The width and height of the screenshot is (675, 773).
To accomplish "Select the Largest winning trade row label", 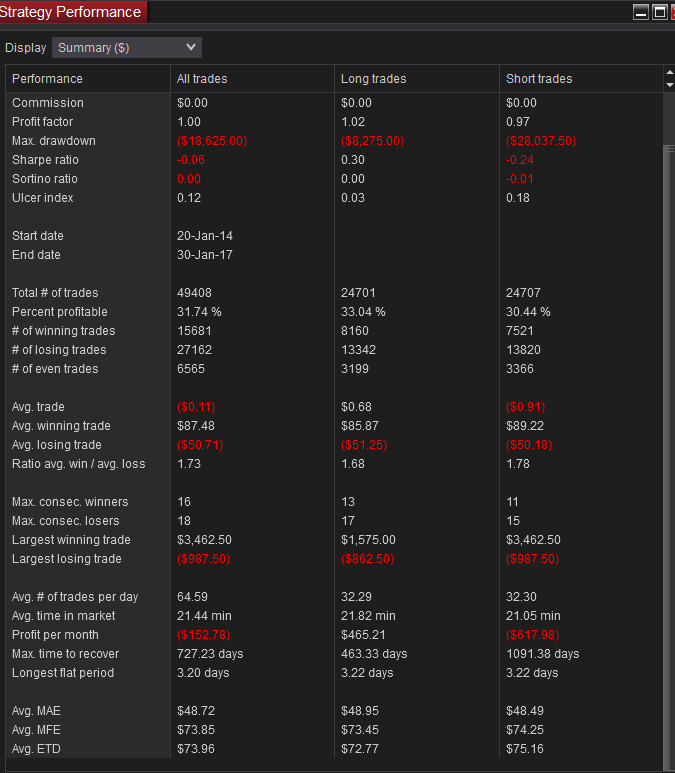I will click(x=69, y=540).
